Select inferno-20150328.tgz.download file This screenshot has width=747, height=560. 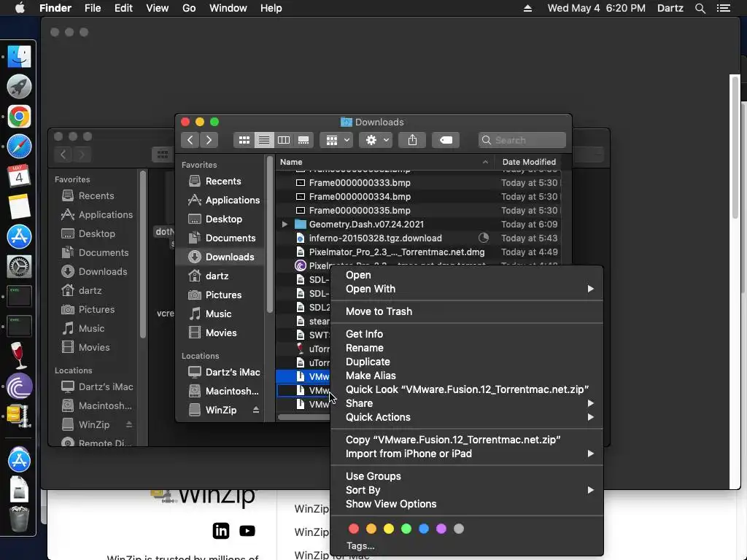tap(418, 238)
